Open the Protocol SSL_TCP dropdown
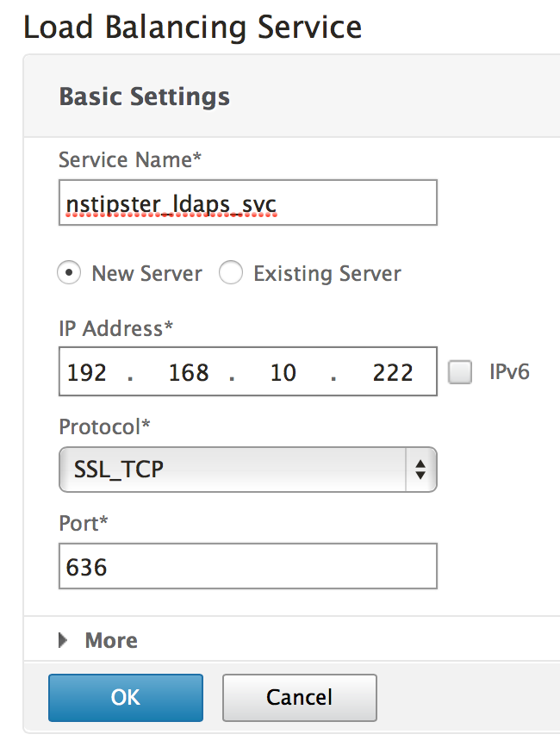The width and height of the screenshot is (560, 753). point(233,470)
